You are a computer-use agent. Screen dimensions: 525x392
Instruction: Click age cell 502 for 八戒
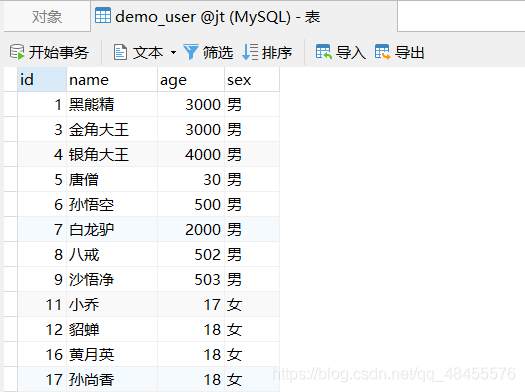click(191, 254)
